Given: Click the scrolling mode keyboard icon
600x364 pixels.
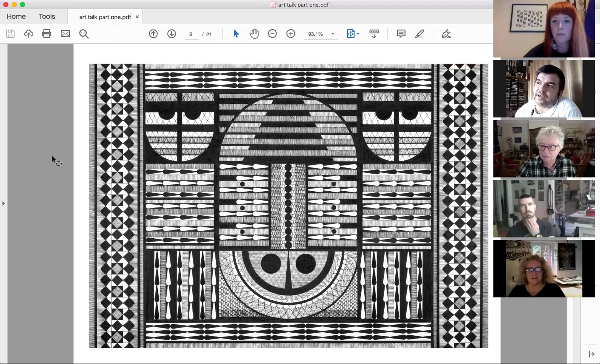Looking at the screenshot, I should click(374, 34).
